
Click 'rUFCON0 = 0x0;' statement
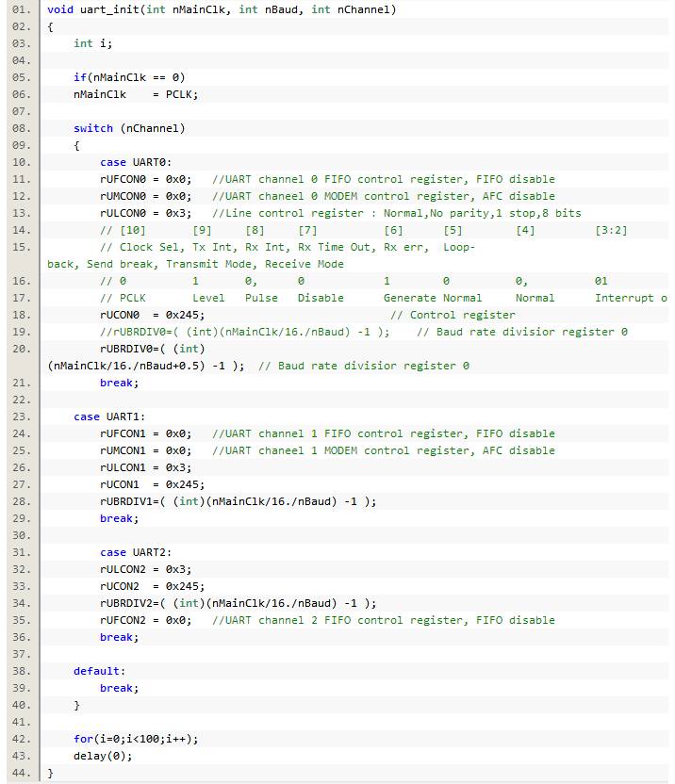click(x=145, y=179)
